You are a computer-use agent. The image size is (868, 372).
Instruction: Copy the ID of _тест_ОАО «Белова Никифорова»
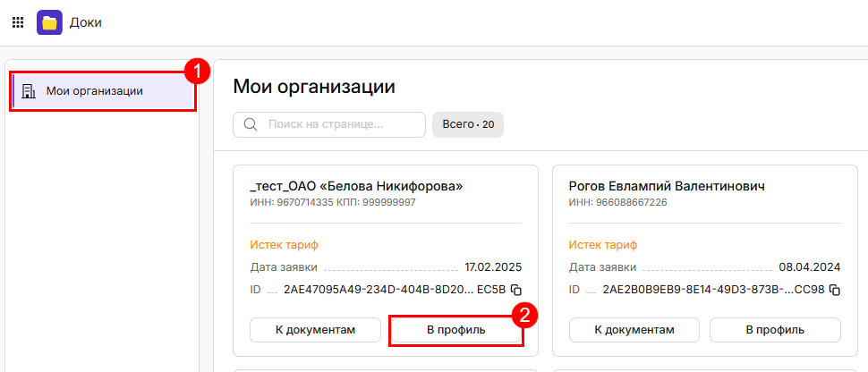(515, 290)
